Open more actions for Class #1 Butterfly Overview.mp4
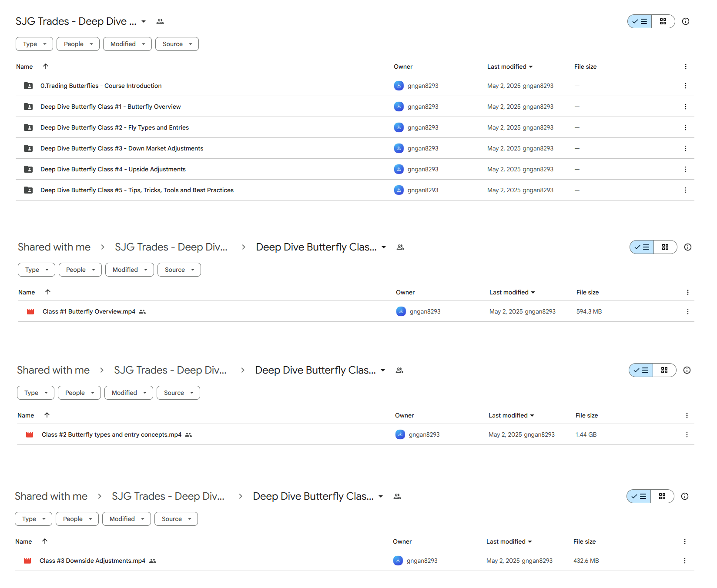The image size is (717, 588). tap(688, 311)
